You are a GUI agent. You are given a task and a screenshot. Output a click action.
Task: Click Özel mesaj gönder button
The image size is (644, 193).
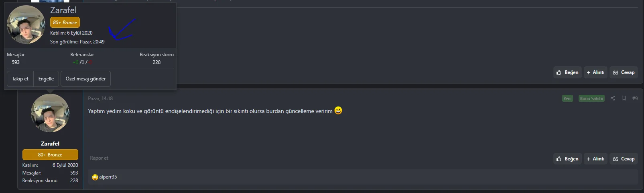coord(85,79)
